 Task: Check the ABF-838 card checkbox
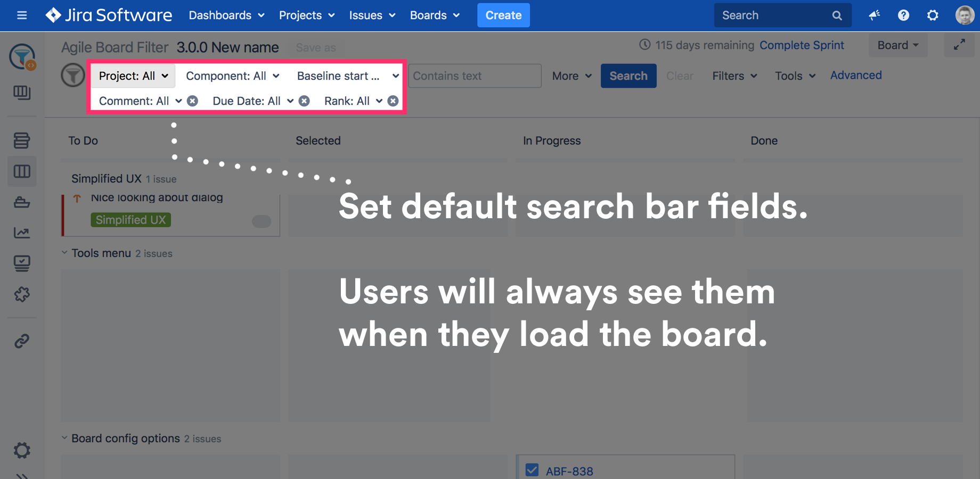tap(532, 469)
